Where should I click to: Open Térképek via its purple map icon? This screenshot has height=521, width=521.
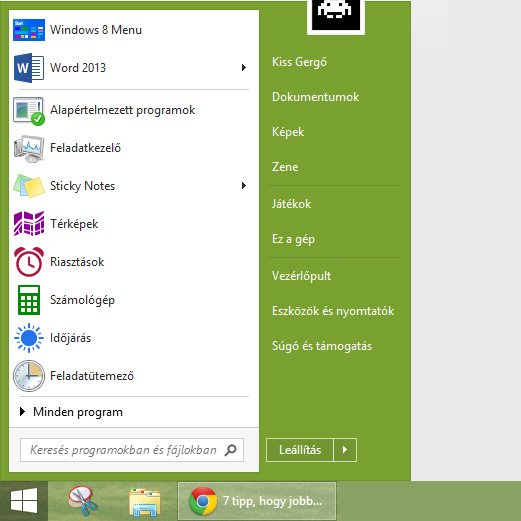[29, 223]
